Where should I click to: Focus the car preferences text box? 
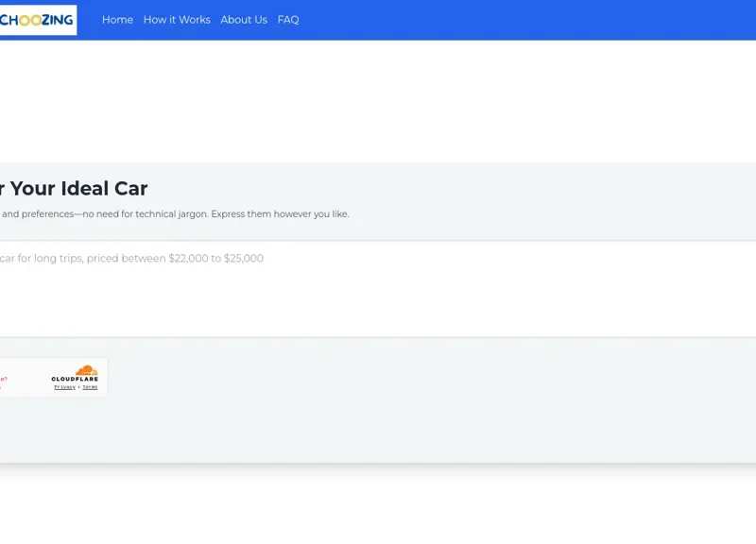tap(378, 283)
